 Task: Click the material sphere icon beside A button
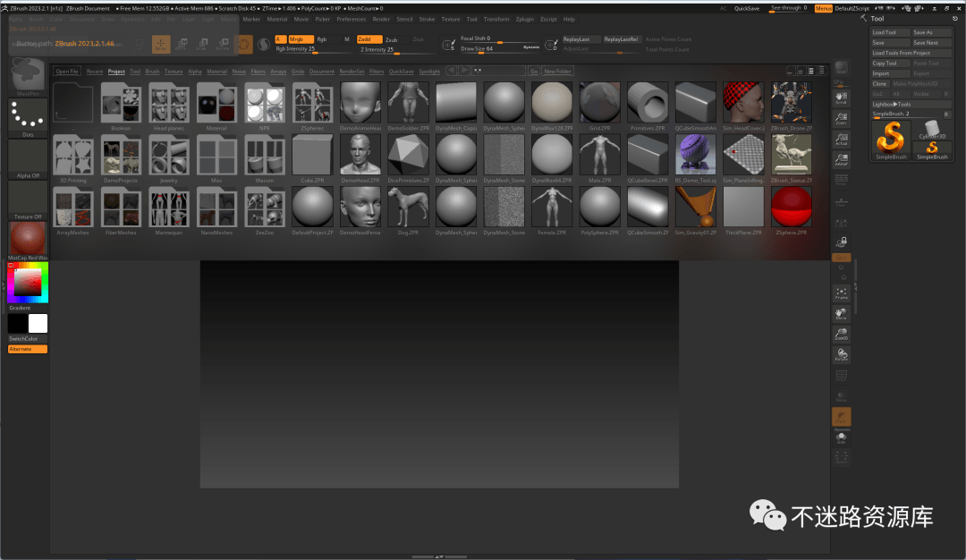coord(264,45)
